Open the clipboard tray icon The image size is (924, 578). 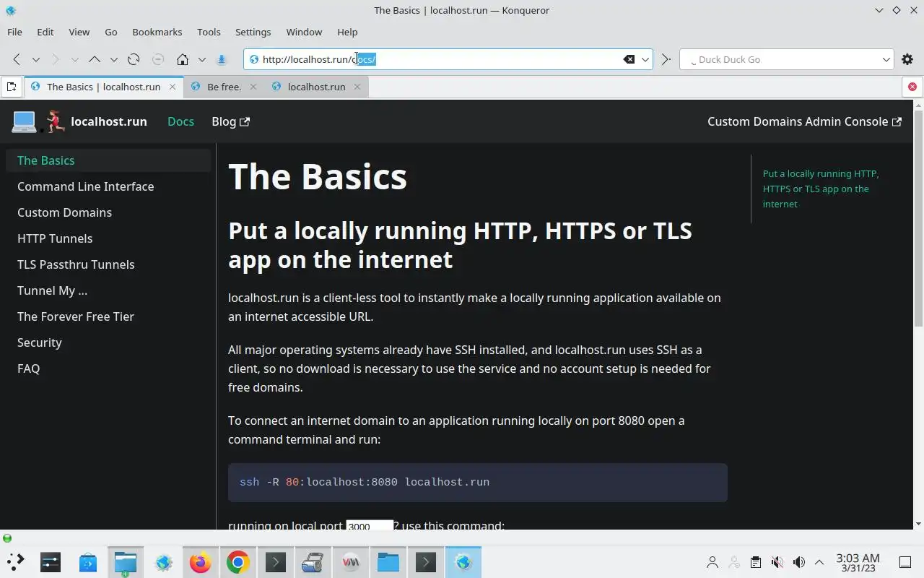point(755,562)
